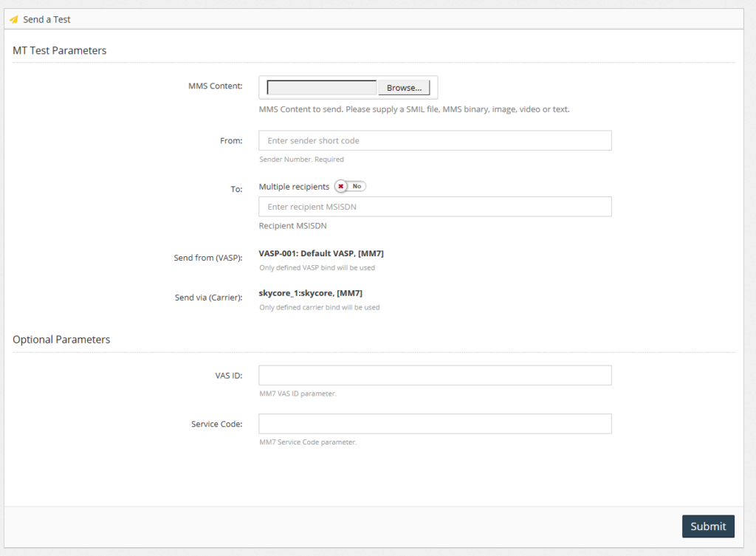Click "skycore_1:skycore, [MM7]" carrier text
The image size is (756, 556).
[x=311, y=292]
